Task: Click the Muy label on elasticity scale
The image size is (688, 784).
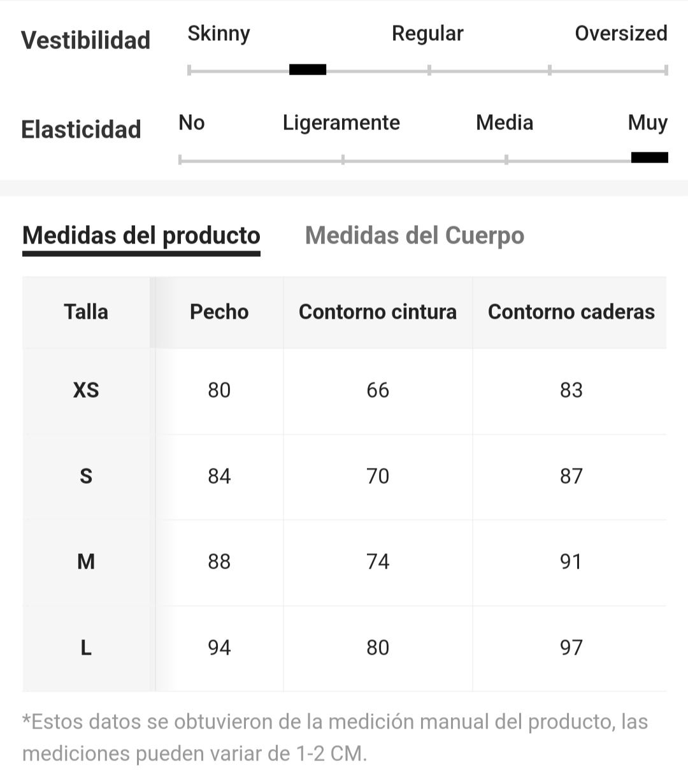Action: [648, 122]
